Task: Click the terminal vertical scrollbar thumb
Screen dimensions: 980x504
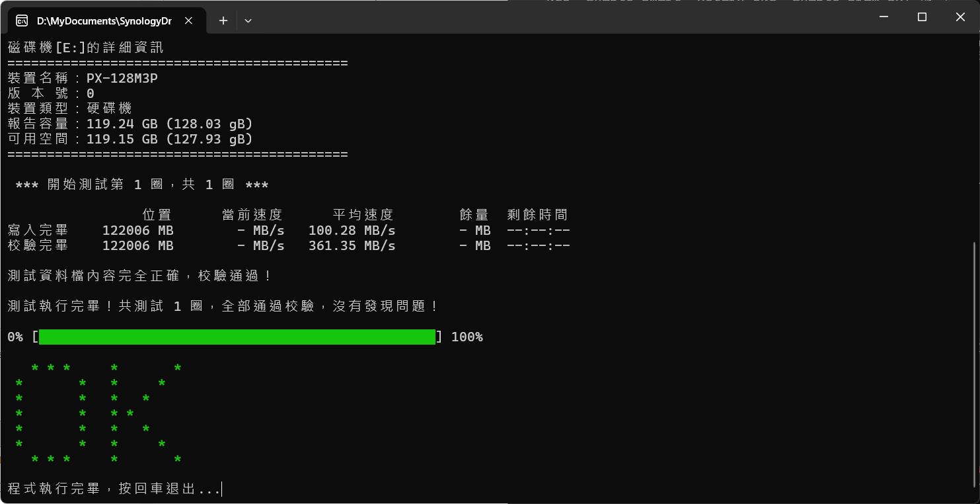Action: click(x=975, y=364)
